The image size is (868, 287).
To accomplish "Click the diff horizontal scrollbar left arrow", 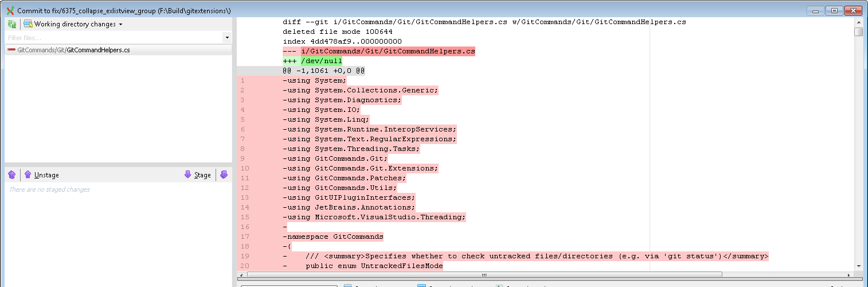I will (241, 275).
